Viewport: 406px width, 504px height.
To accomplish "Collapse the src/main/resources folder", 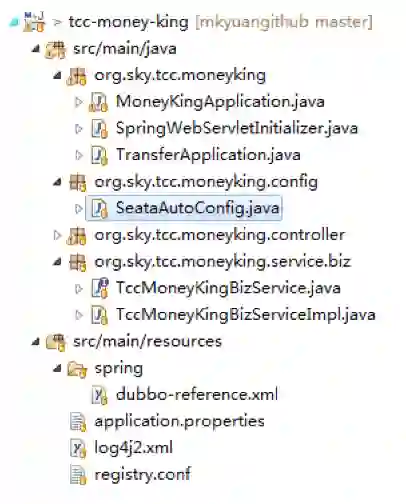I will pyautogui.click(x=36, y=342).
